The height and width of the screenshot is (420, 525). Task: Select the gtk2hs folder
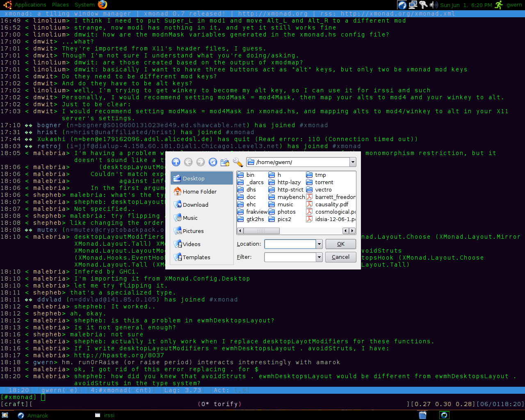click(251, 219)
